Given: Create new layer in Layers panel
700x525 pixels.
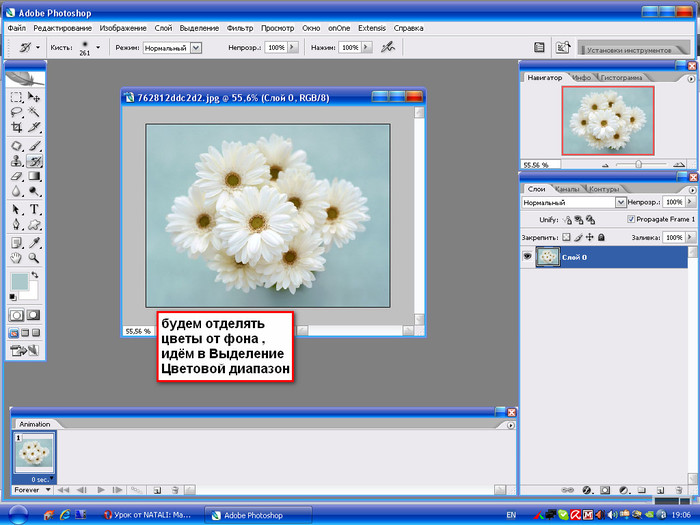Looking at the screenshot, I should tap(661, 490).
